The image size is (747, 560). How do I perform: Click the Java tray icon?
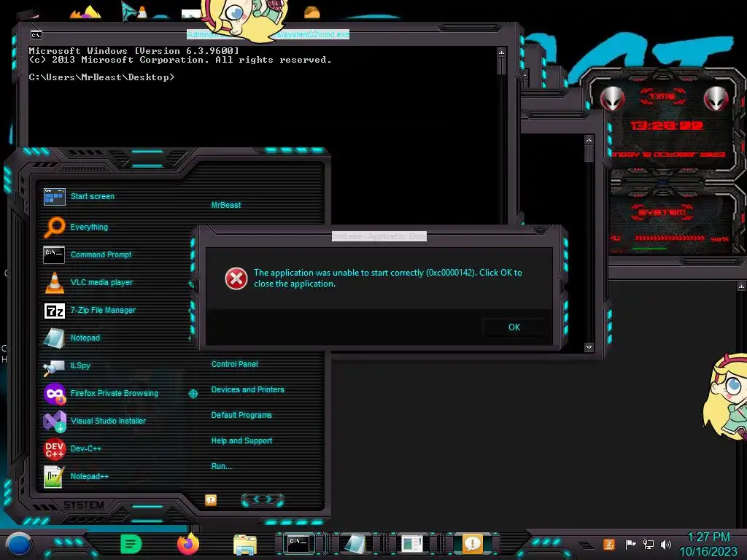point(608,544)
